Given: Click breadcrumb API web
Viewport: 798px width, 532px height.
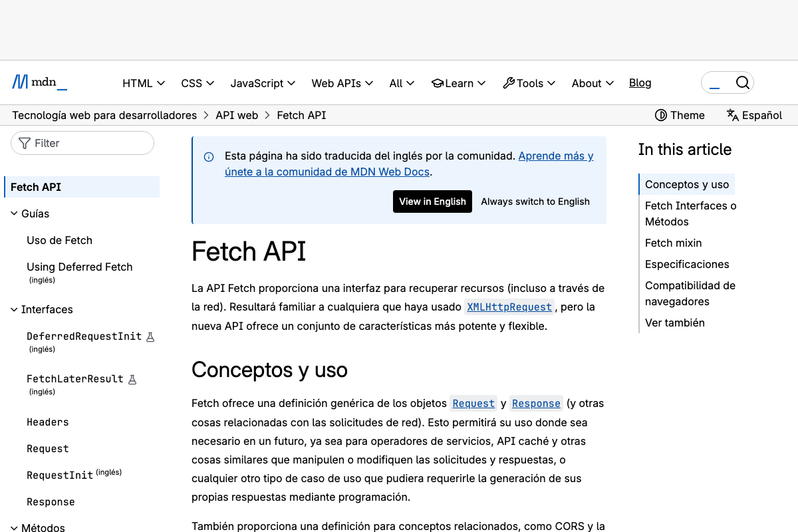Looking at the screenshot, I should [237, 115].
